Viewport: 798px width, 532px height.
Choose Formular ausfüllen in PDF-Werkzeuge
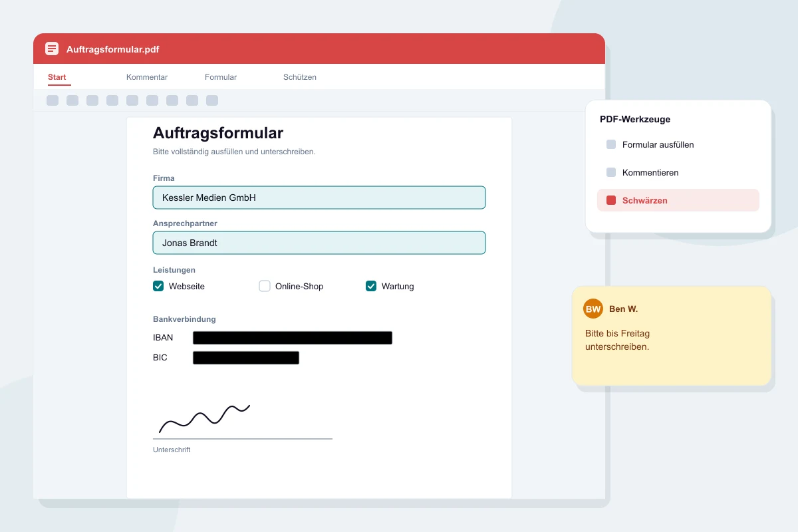coord(678,144)
